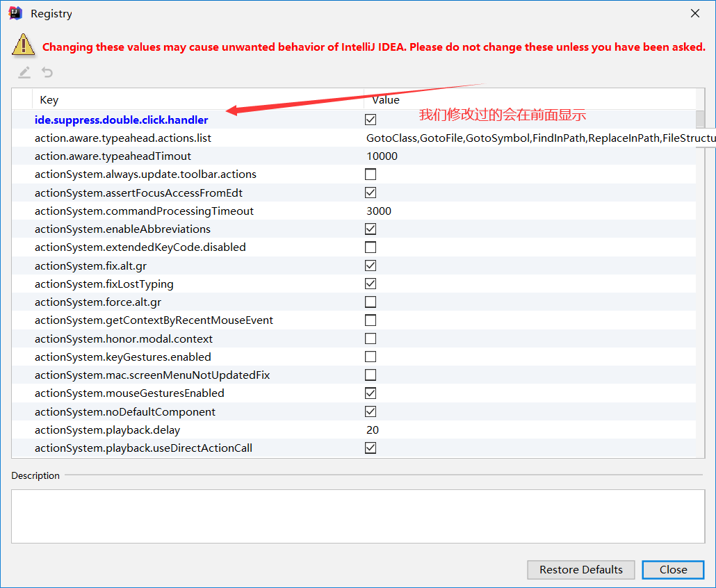The image size is (716, 588).
Task: Enable actionSystem.force.alt.gr checkbox
Action: coord(371,302)
